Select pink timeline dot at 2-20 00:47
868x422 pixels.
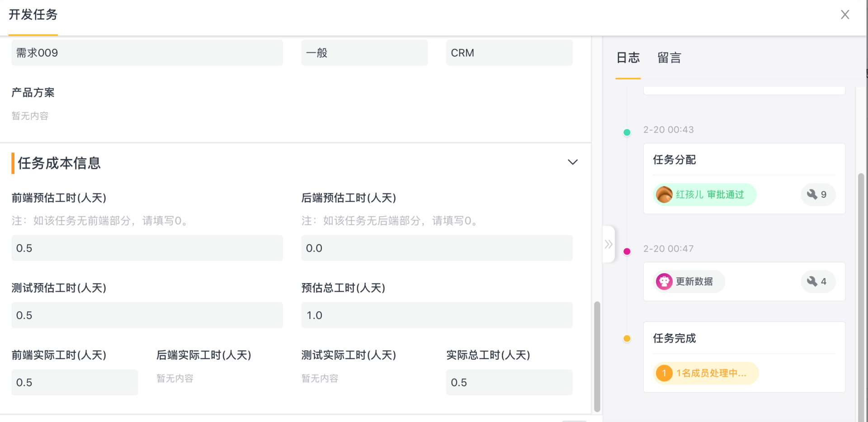627,251
